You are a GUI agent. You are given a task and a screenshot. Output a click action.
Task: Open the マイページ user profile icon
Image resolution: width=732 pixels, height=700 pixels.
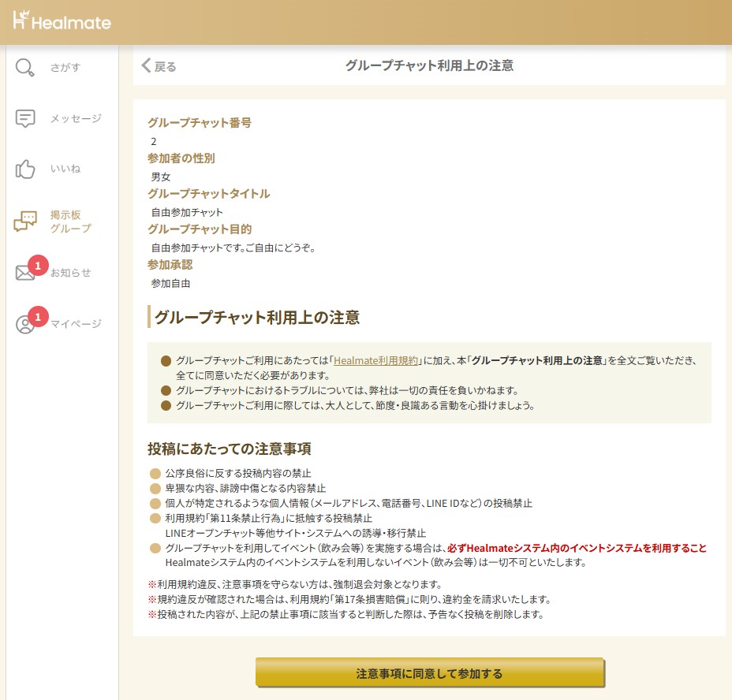point(24,325)
